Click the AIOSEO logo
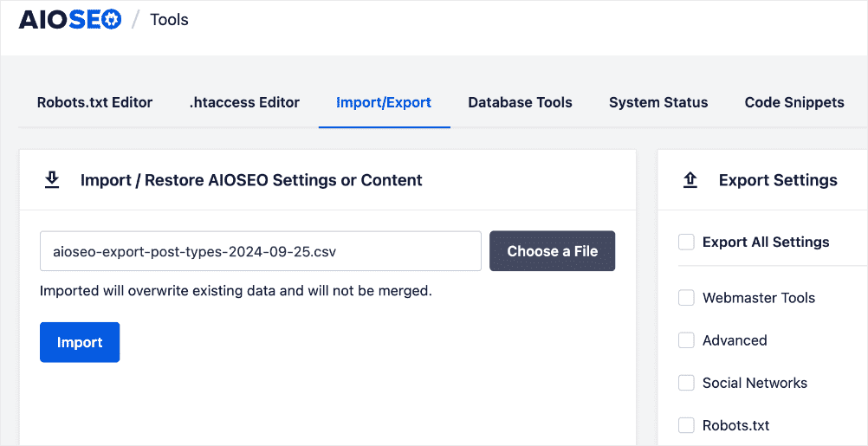This screenshot has height=446, width=868. coord(70,20)
